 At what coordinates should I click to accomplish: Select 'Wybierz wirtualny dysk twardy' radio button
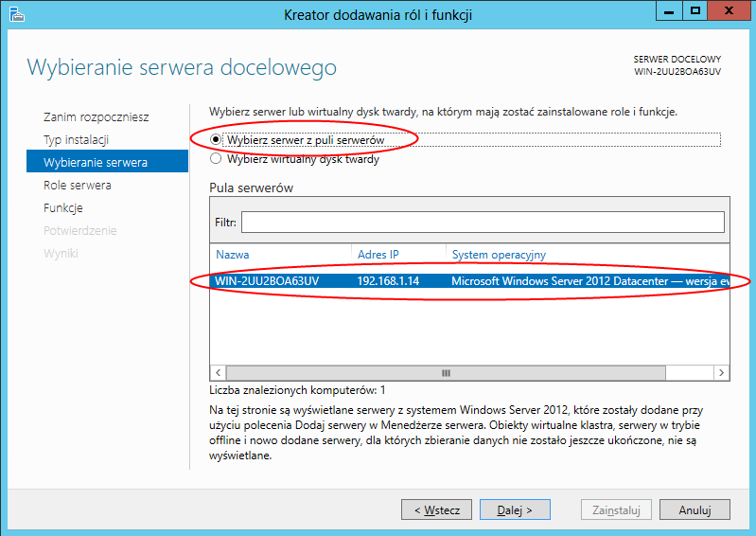click(216, 159)
